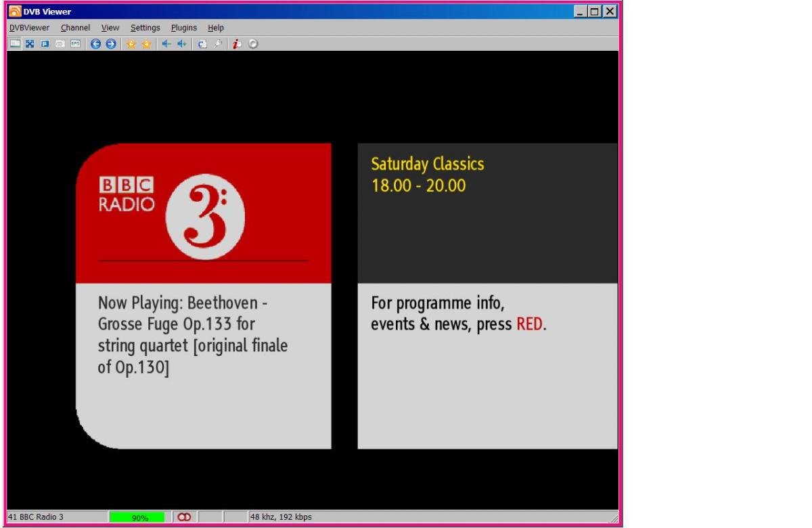
Task: Open the teletext toolbar icon
Action: coord(45,44)
